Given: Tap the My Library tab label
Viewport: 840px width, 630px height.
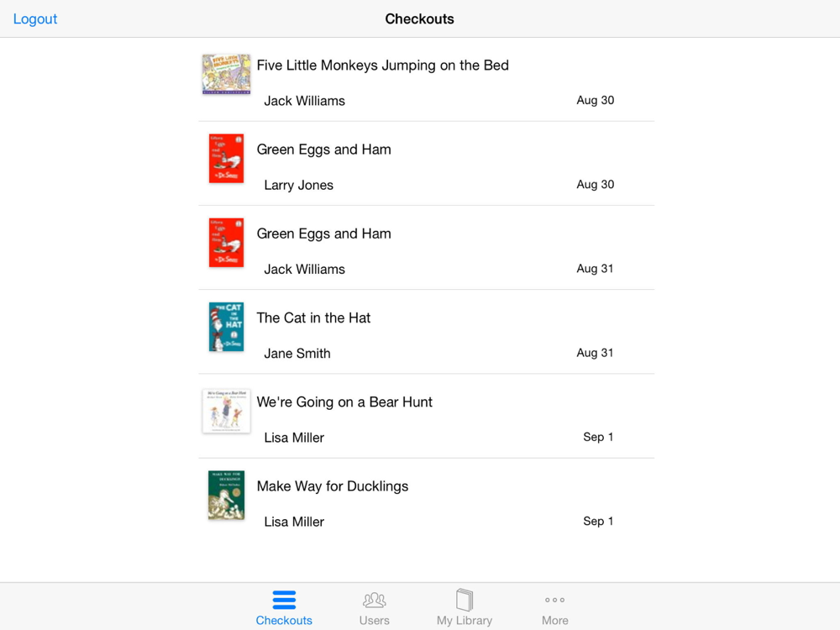Looking at the screenshot, I should (x=465, y=621).
